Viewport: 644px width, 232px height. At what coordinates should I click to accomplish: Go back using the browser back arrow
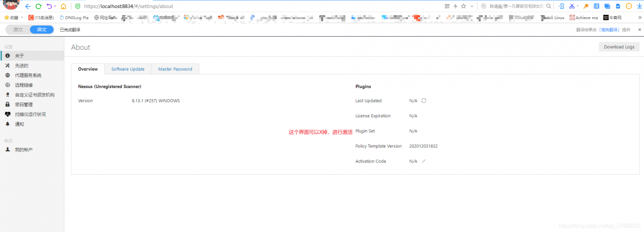28,7
